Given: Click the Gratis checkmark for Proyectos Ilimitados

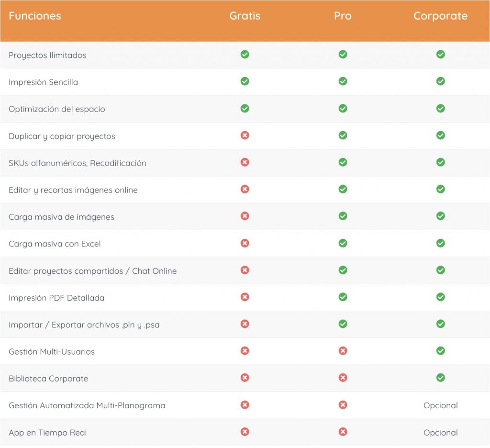Looking at the screenshot, I should point(245,55).
